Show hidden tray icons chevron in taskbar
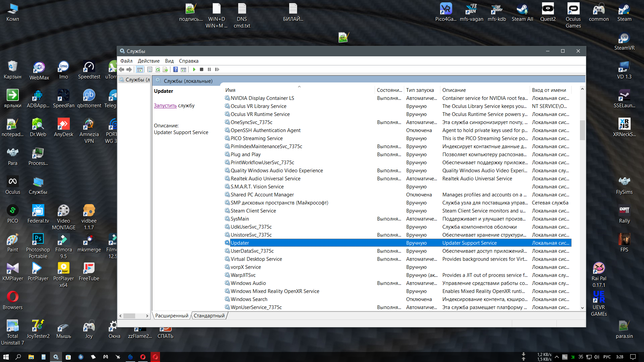 557,357
